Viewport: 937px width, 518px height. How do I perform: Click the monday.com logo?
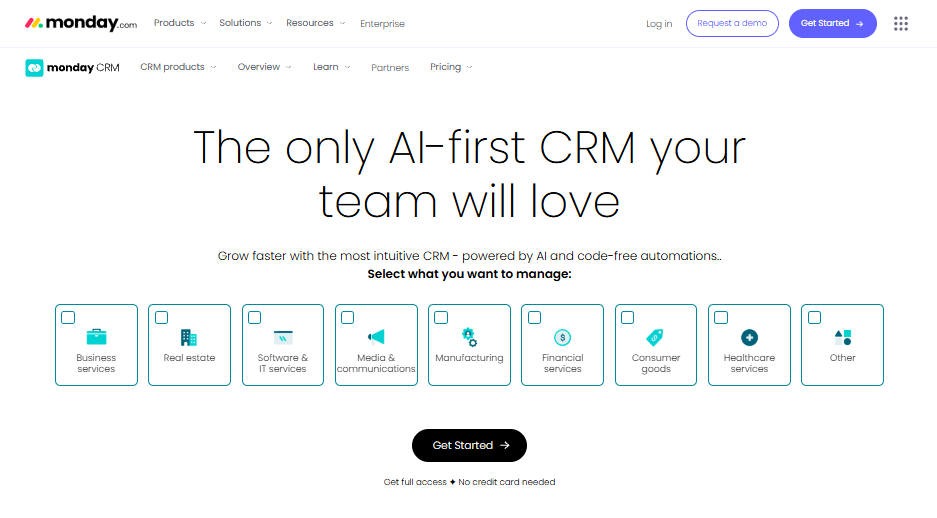tap(81, 23)
